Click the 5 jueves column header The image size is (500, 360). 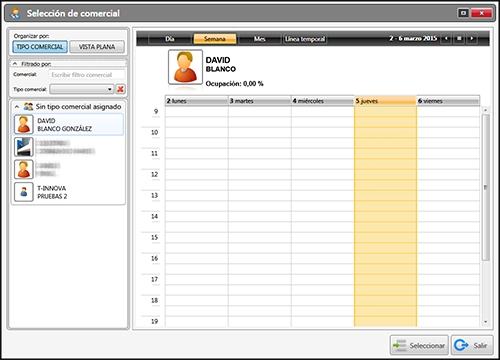click(x=385, y=101)
